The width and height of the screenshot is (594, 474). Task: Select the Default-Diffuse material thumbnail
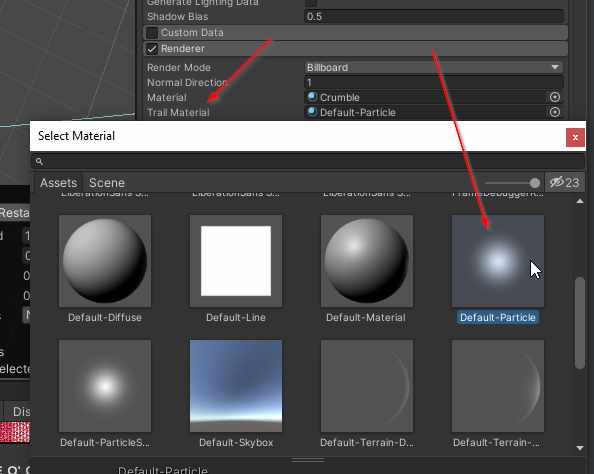[105, 261]
